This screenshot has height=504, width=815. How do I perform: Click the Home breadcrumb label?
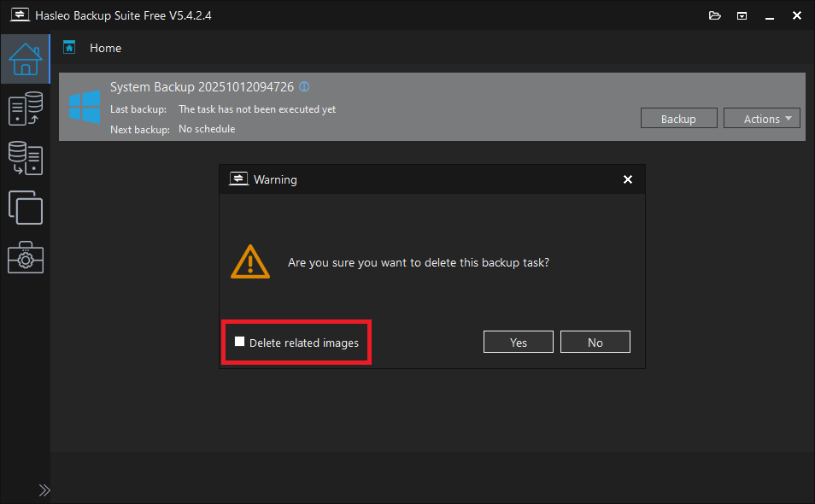[106, 49]
